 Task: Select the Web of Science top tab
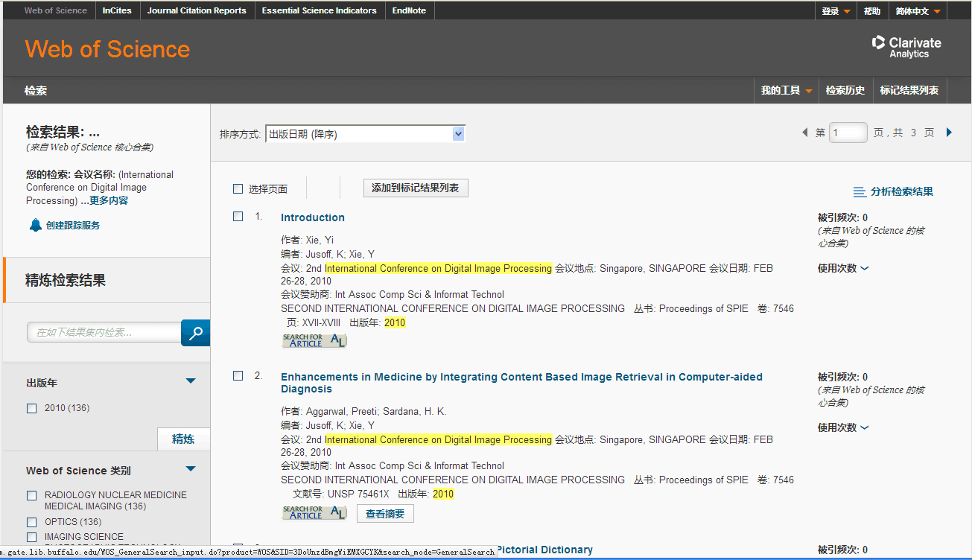coord(55,11)
